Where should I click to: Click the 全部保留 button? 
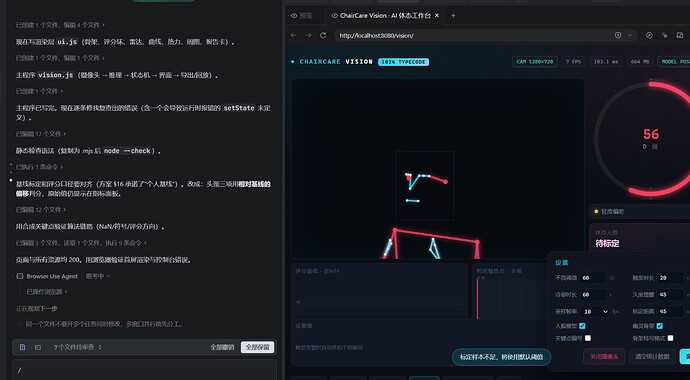tap(257, 347)
